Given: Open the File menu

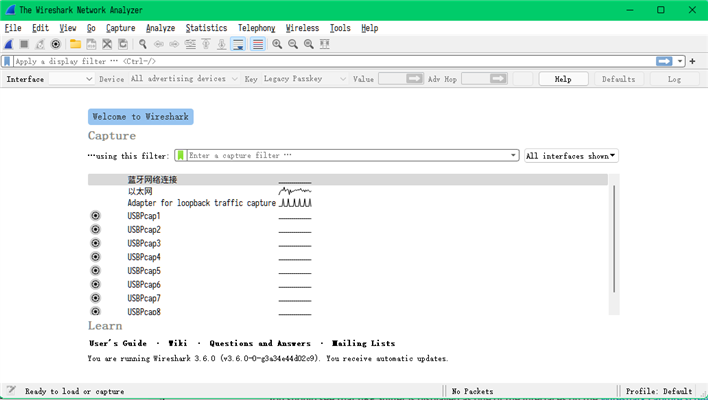Looking at the screenshot, I should click(x=13, y=28).
